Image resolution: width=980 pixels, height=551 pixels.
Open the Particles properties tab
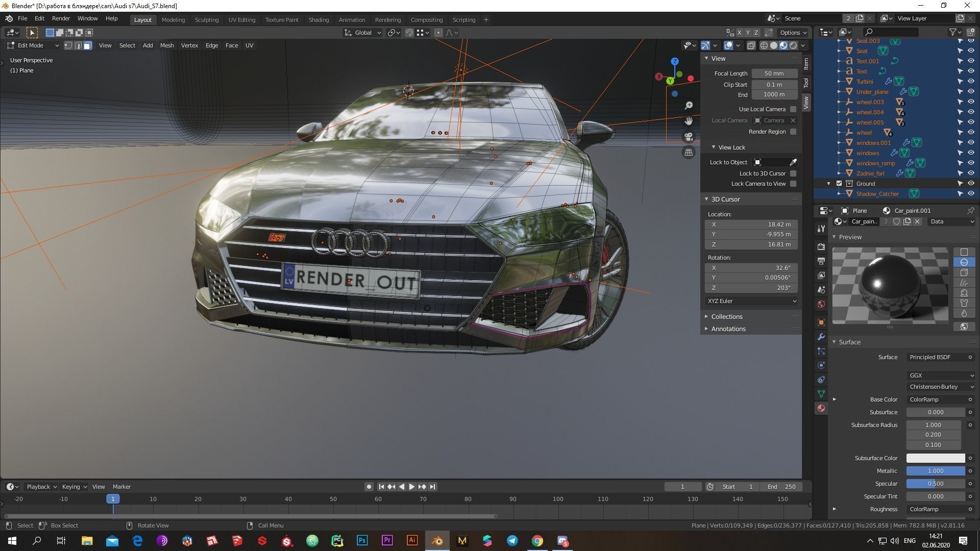(821, 351)
